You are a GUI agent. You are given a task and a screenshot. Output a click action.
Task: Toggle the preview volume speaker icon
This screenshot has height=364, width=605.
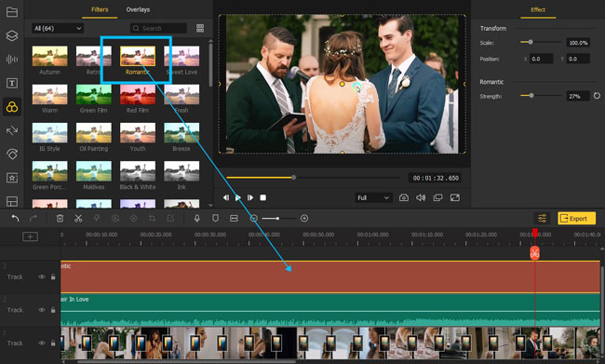421,197
